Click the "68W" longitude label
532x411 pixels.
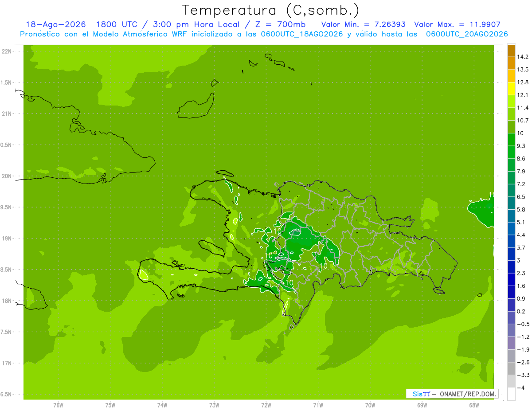point(474,405)
